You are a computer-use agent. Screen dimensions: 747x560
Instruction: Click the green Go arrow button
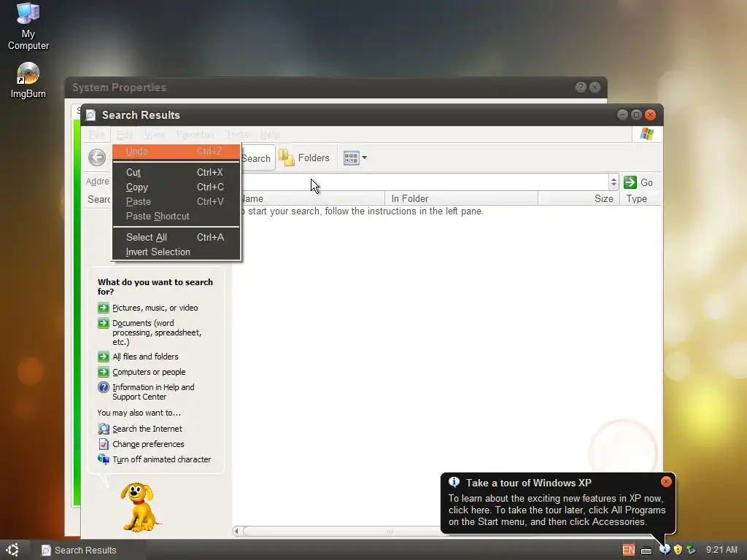[630, 182]
